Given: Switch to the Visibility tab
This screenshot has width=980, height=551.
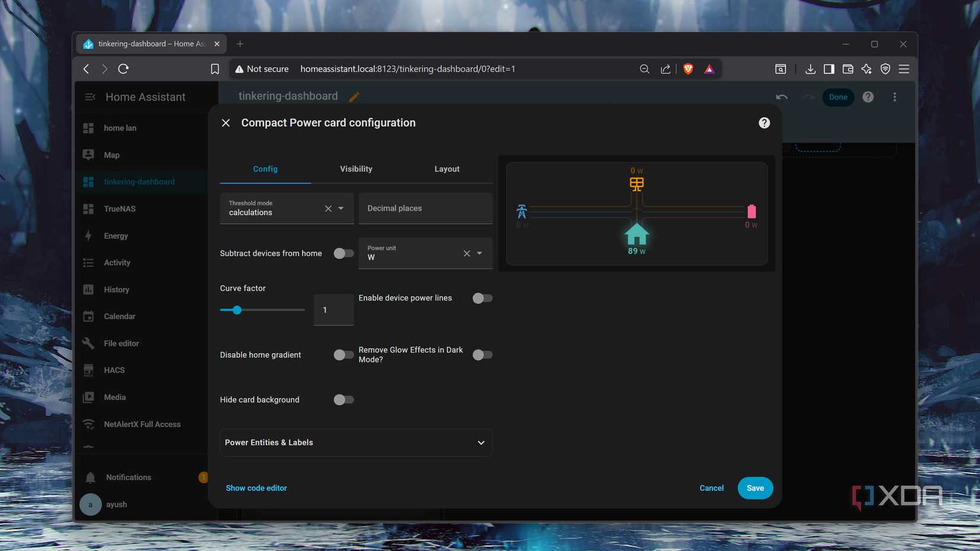Looking at the screenshot, I should point(356,169).
